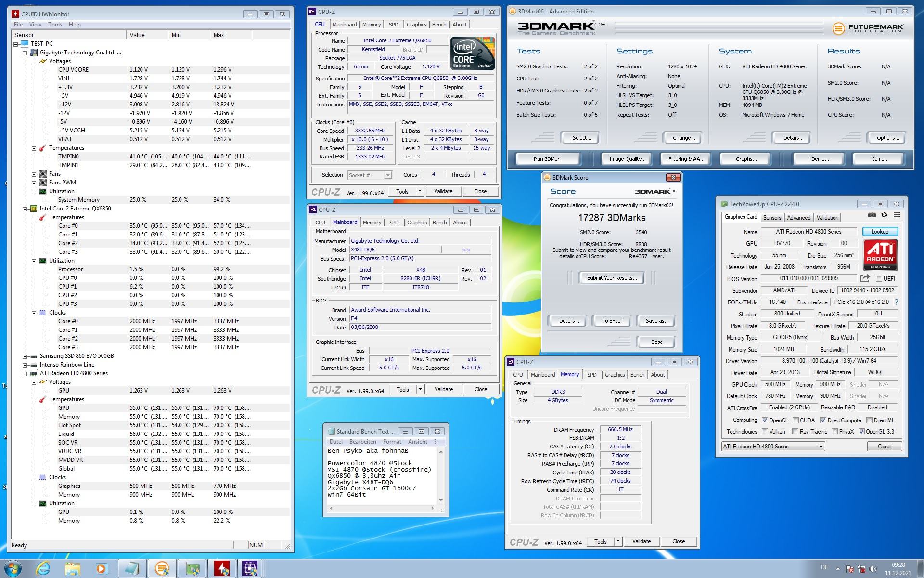Click the clock showing 09:28 in tray
This screenshot has width=924, height=578.
[898, 565]
